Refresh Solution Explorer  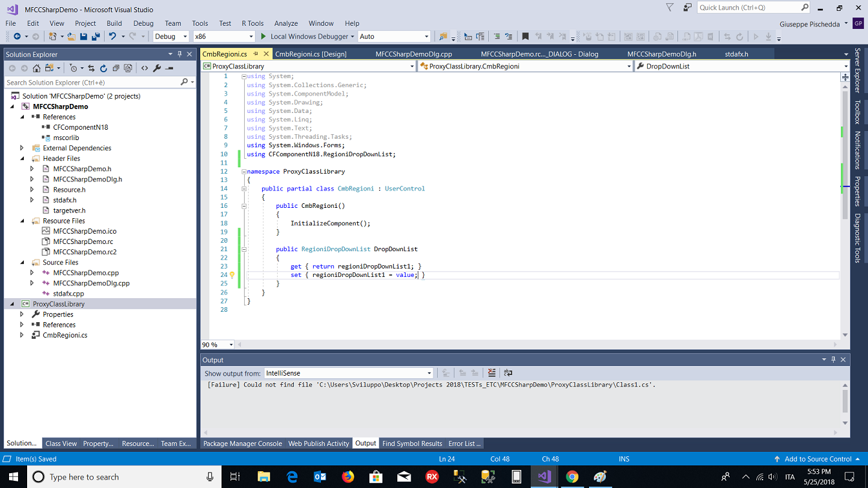click(103, 68)
